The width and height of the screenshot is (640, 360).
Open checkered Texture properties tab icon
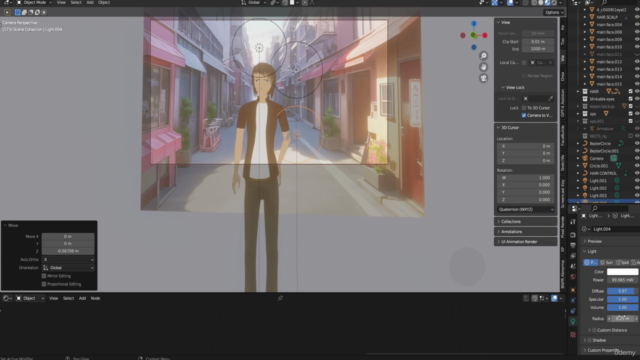[573, 335]
